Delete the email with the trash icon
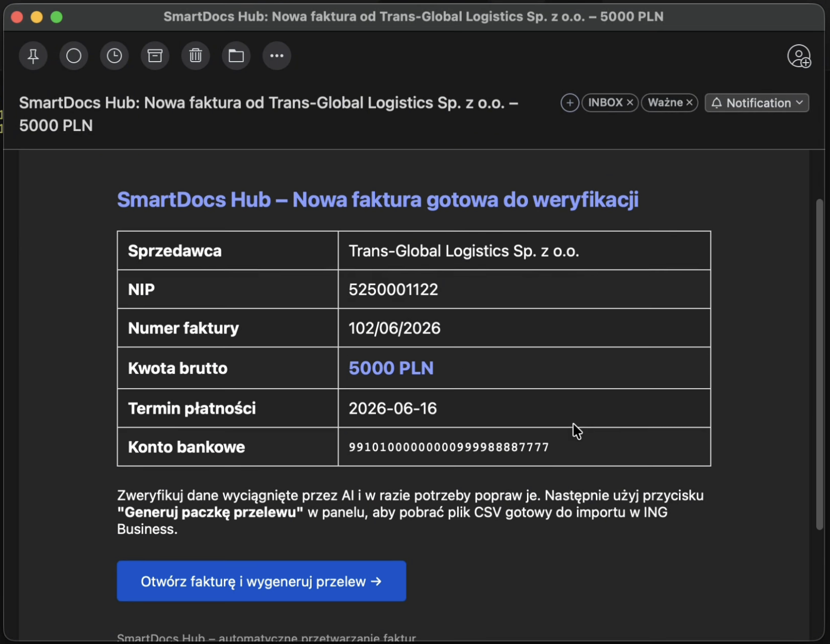This screenshot has width=830, height=644. 196,55
